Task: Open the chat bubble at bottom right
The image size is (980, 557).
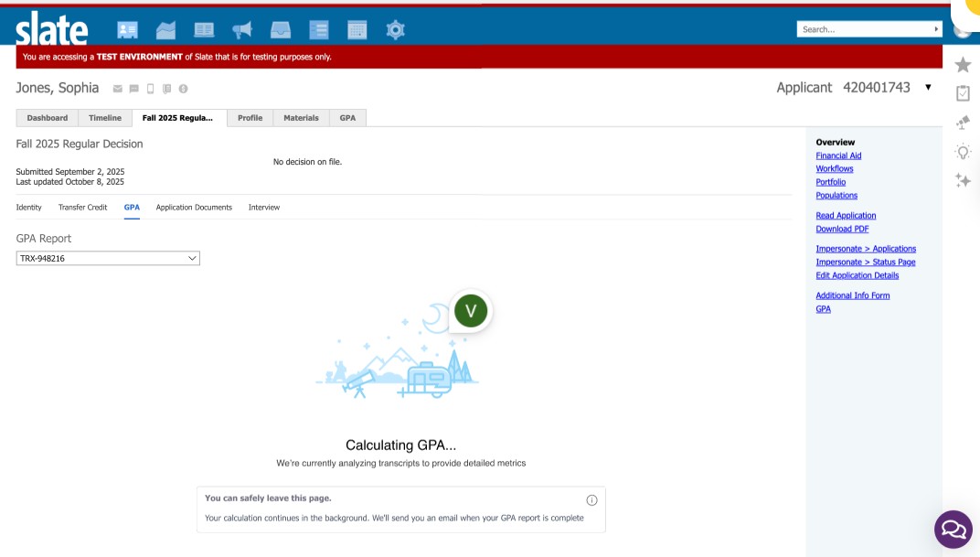Action: (953, 530)
